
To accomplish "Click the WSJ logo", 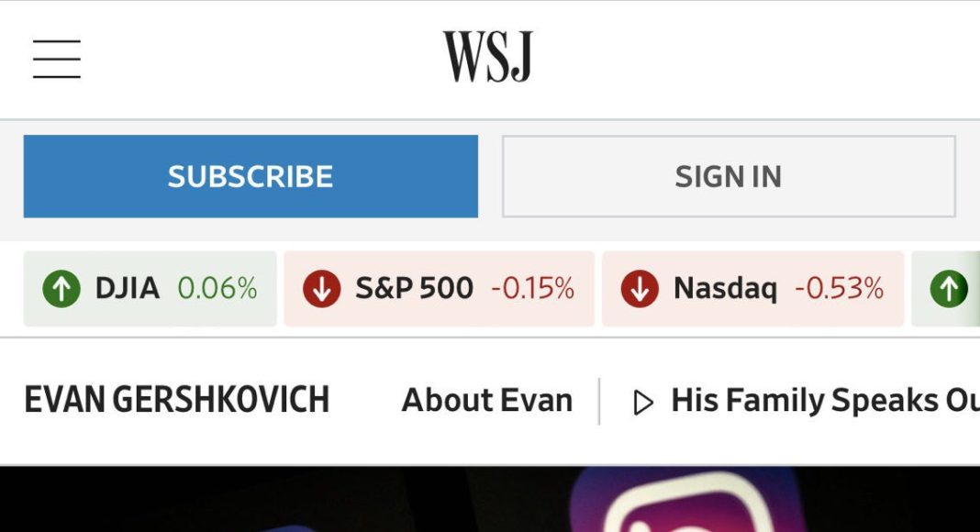I will click(487, 57).
